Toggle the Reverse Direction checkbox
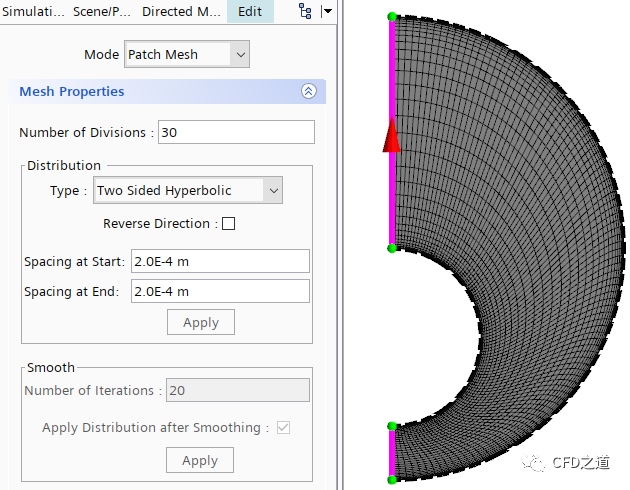630x490 pixels. point(228,224)
